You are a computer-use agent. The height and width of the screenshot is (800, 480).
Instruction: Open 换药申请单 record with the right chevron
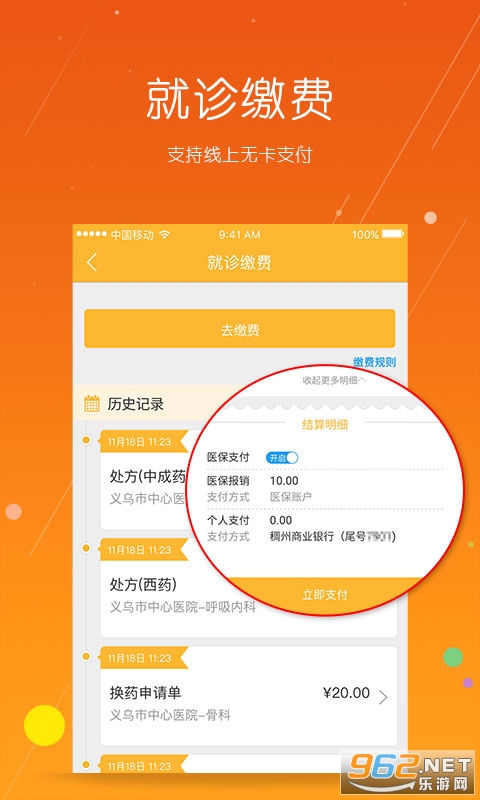(383, 697)
